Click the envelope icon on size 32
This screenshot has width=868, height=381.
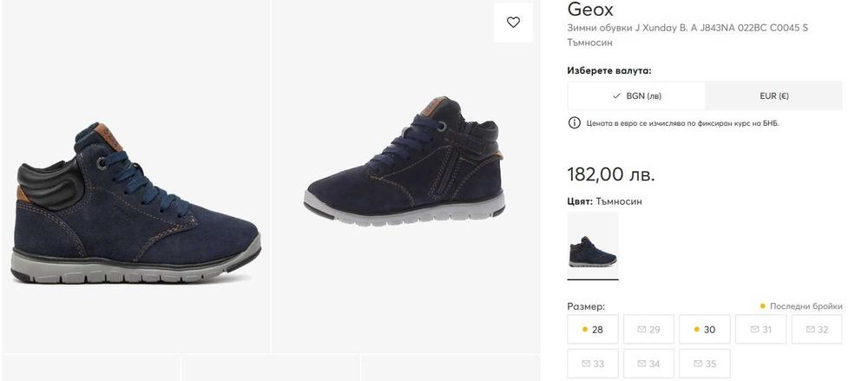pos(809,330)
